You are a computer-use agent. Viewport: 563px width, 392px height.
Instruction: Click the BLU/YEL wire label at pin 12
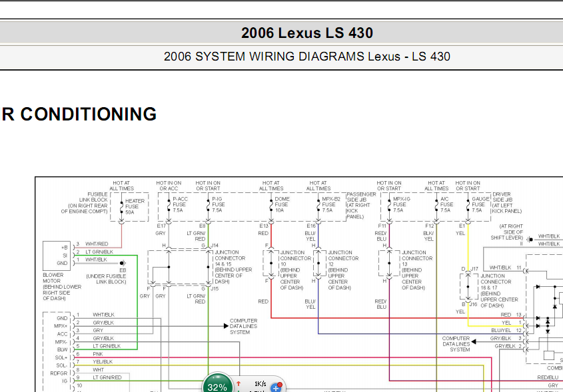(x=501, y=330)
